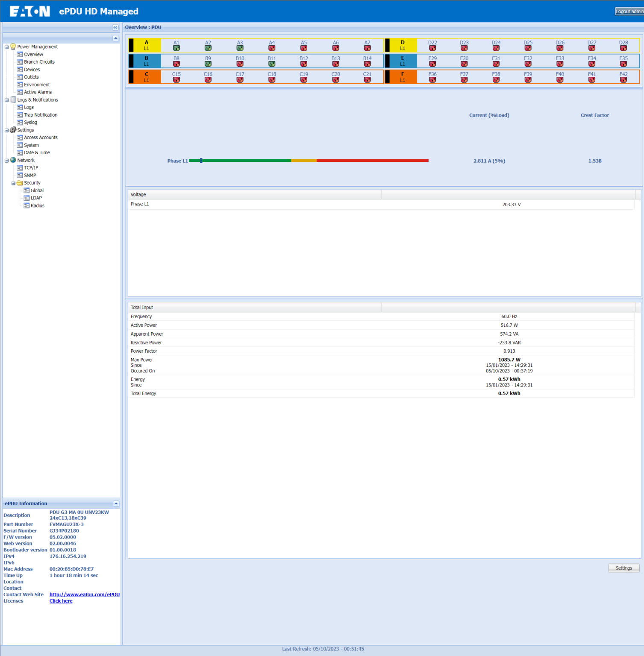Click the Settings button
This screenshot has height=656, width=644.
pyautogui.click(x=623, y=568)
